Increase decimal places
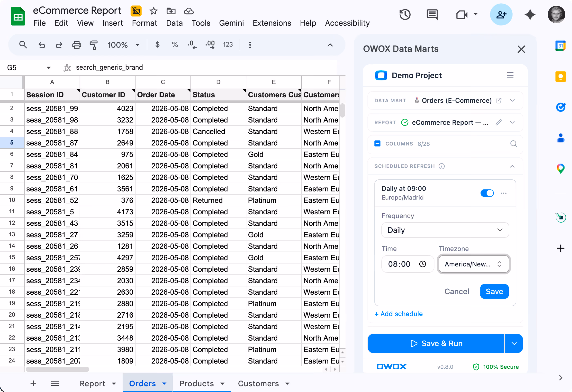The image size is (572, 392). coord(210,45)
